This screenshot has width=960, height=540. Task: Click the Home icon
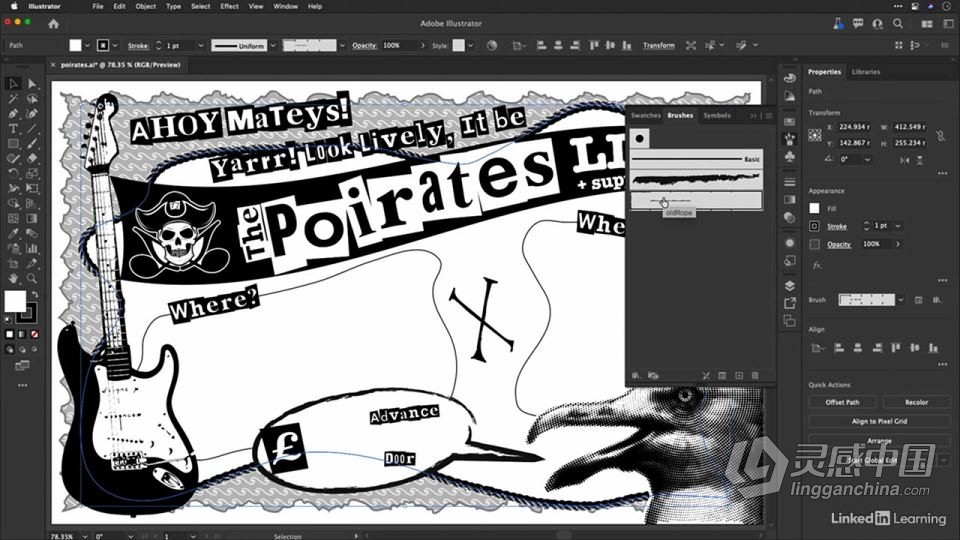(x=53, y=24)
